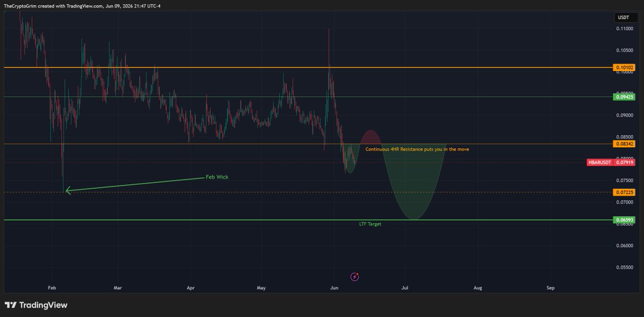Click the Apr label on time axis
This screenshot has width=644, height=317.
tap(191, 288)
